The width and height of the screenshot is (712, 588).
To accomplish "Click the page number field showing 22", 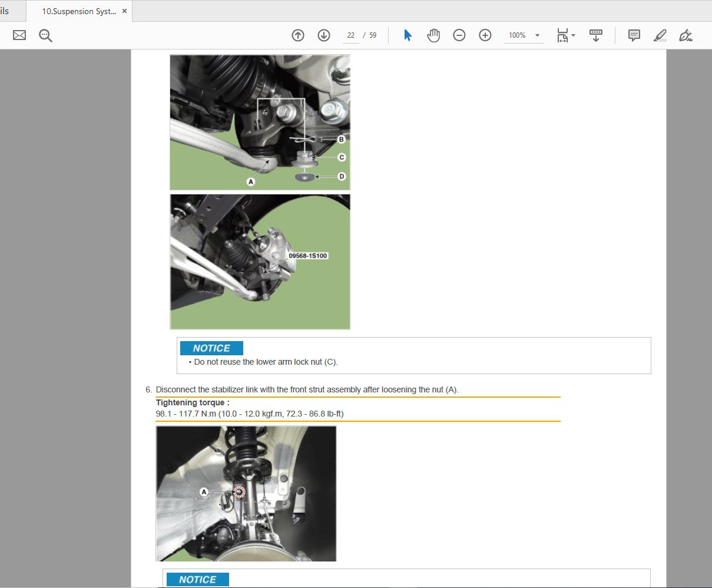I will tap(351, 35).
